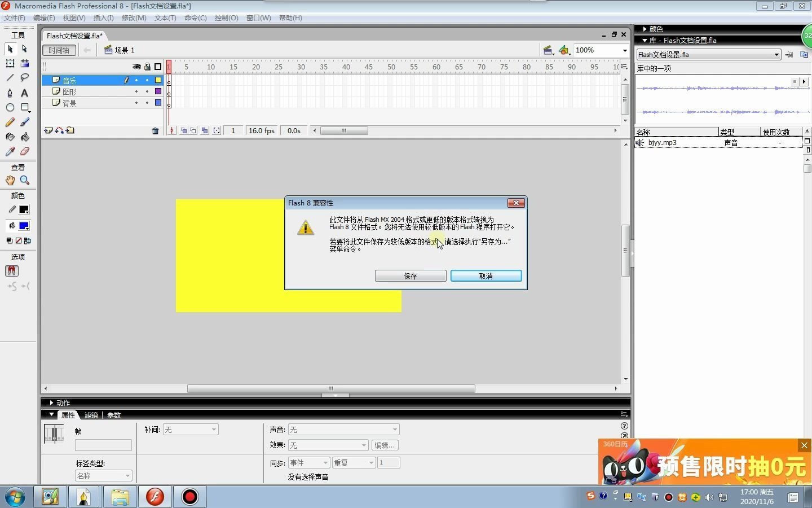
Task: Toggle outline view for all layers
Action: point(158,67)
